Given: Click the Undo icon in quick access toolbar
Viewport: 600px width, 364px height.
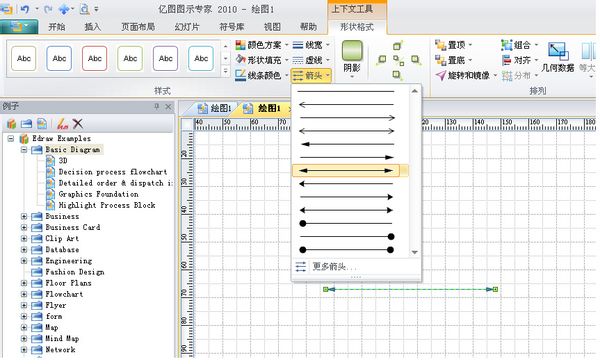Looking at the screenshot, I should (25, 8).
